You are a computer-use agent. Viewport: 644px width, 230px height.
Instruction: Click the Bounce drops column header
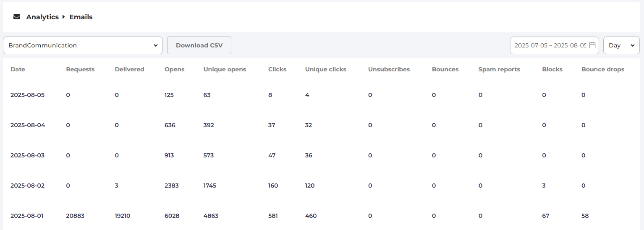pos(602,70)
